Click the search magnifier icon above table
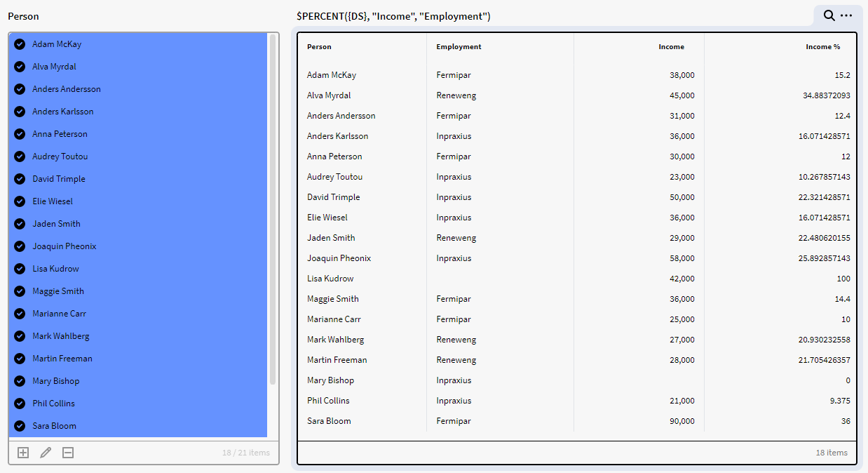Viewport: 868px width, 473px height. (x=829, y=15)
